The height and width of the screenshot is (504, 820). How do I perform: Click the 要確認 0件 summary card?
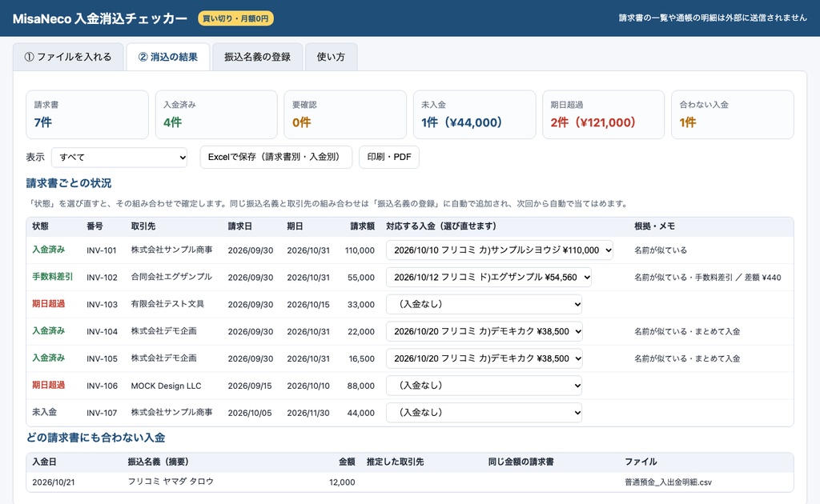pyautogui.click(x=345, y=114)
